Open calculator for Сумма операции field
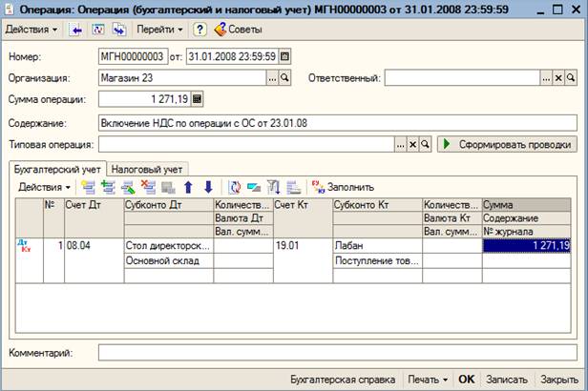Screen dimensions: 588x391 pyautogui.click(x=198, y=98)
